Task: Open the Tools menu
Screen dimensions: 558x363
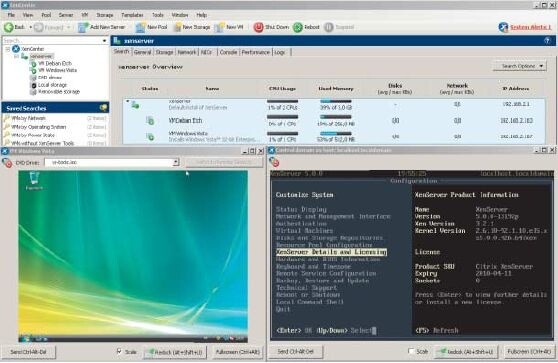Action: tap(158, 15)
